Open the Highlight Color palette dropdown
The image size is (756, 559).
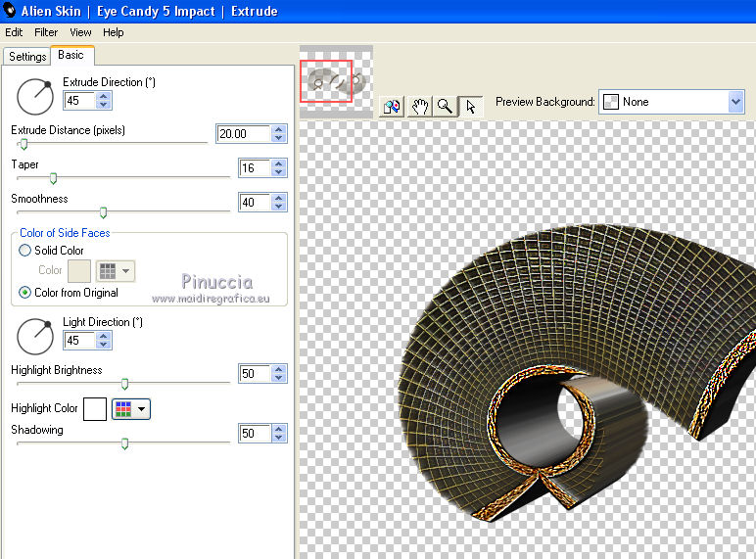click(130, 409)
